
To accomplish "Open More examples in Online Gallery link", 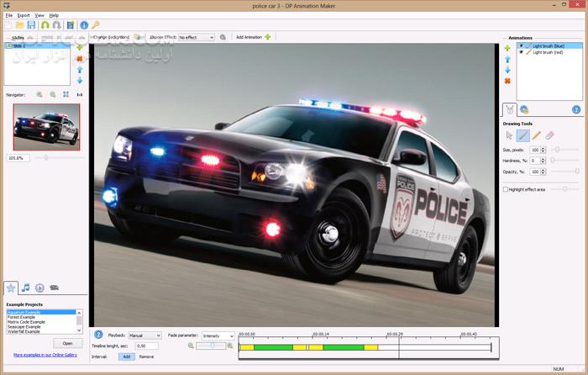I will (x=45, y=355).
